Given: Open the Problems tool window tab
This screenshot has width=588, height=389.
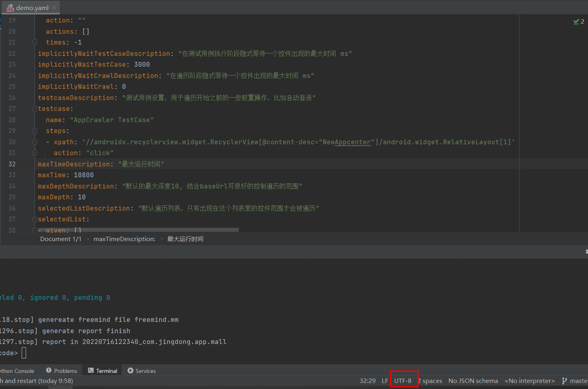Looking at the screenshot, I should coord(61,371).
